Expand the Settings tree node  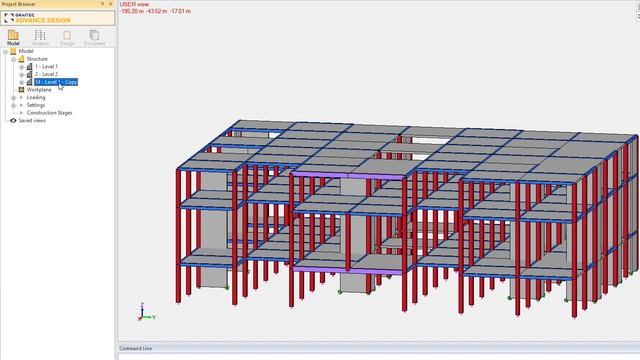click(13, 106)
